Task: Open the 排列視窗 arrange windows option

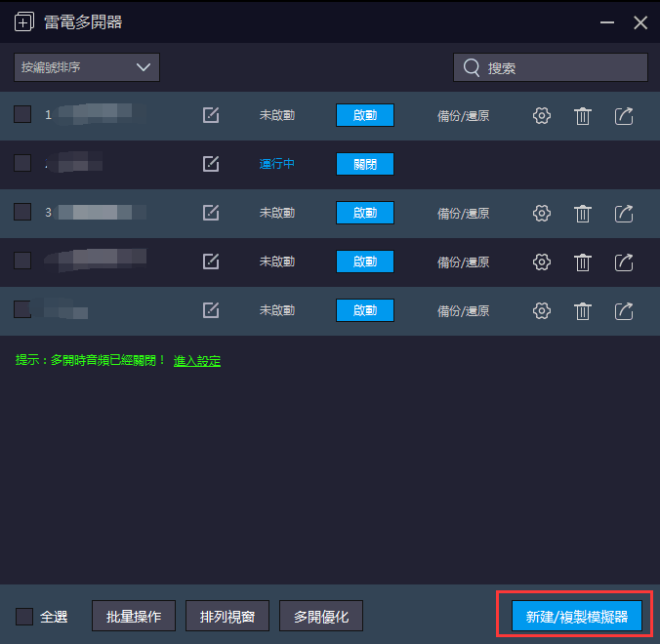Action: 227,616
